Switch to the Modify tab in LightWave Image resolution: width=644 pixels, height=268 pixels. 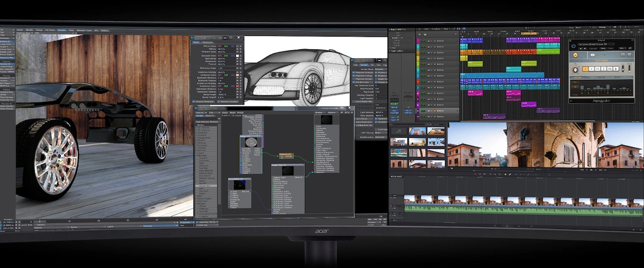[x=30, y=30]
